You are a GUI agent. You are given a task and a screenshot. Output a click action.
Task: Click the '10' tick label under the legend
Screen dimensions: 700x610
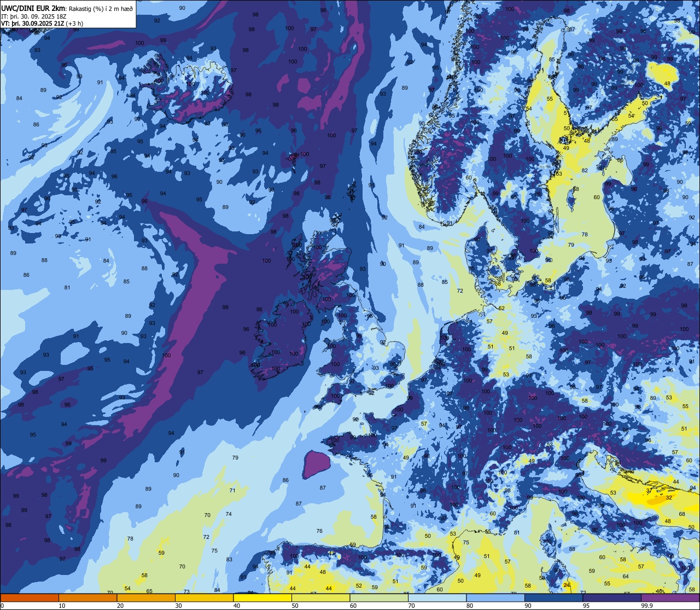coord(62,606)
